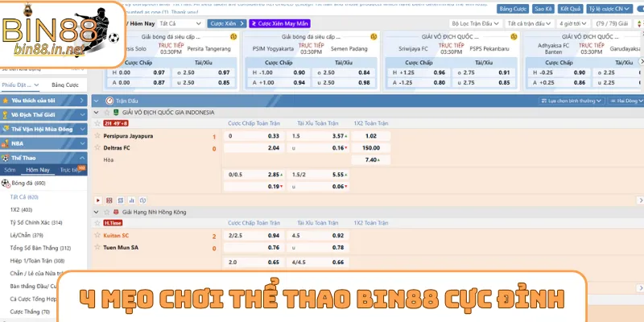The width and height of the screenshot is (644, 322).
Task: Select Tổng Số Bàn Thắng (312) market
Action: click(40, 248)
